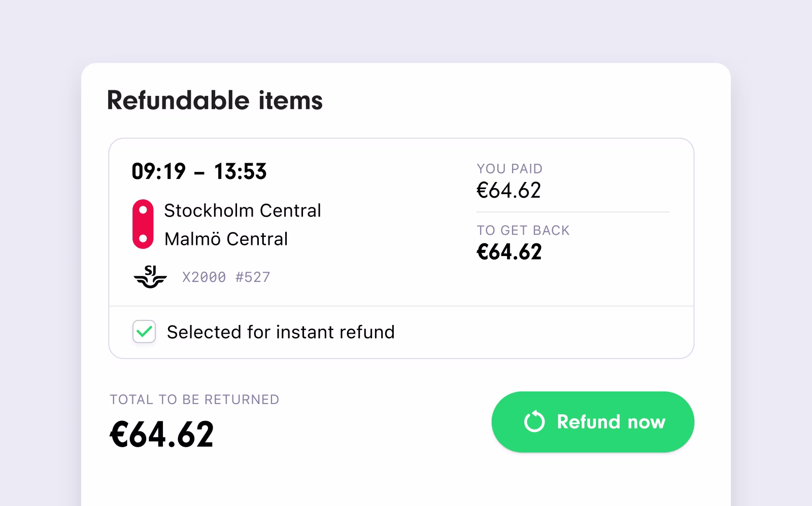
Task: Click the 'TO GET BACK' label
Action: tap(523, 230)
